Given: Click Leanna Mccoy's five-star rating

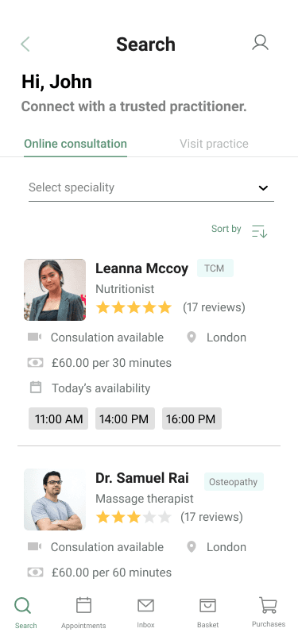Looking at the screenshot, I should [134, 307].
